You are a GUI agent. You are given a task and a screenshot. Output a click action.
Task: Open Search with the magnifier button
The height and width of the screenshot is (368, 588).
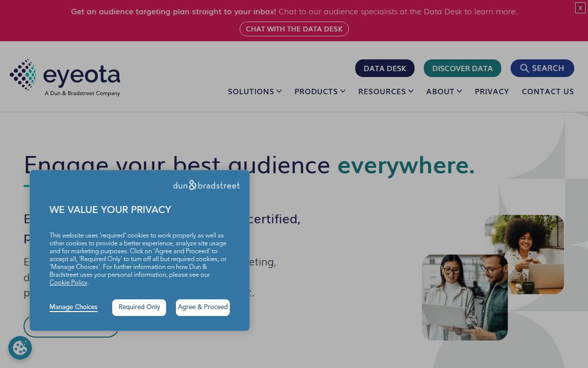click(542, 68)
